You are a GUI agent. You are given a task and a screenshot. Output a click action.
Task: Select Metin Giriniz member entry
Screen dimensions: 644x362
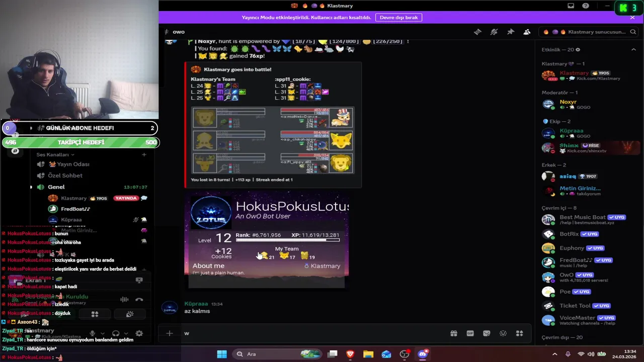(x=589, y=191)
